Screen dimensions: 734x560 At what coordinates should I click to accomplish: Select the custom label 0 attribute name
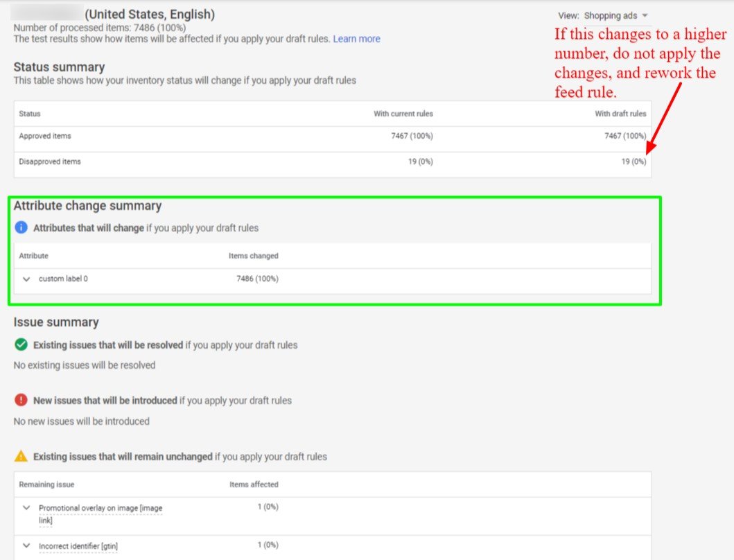(63, 279)
